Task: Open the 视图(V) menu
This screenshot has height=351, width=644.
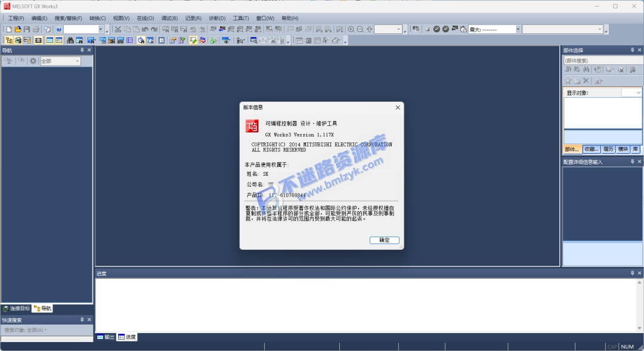Action: [x=121, y=18]
